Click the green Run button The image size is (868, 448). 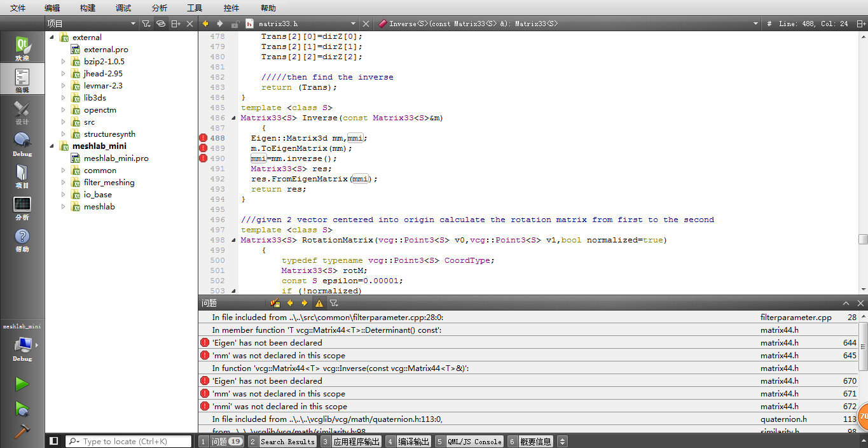click(22, 384)
